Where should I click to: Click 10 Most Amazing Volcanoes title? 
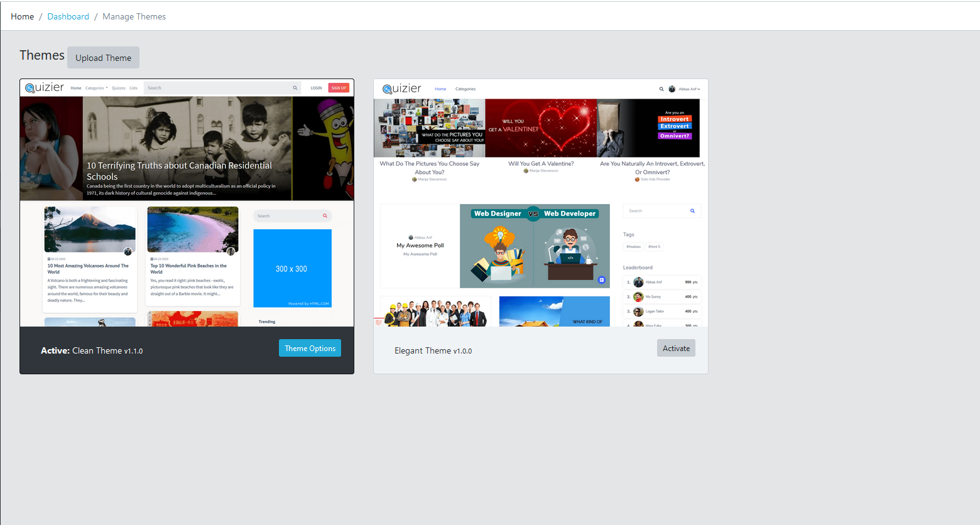tap(88, 269)
